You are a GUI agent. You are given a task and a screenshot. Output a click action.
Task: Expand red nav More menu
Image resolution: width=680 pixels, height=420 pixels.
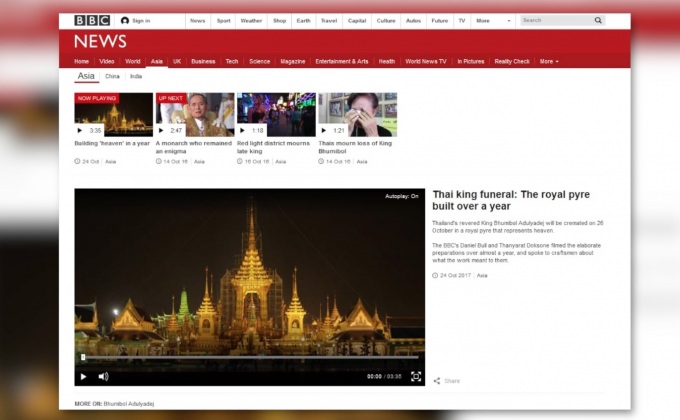click(549, 62)
